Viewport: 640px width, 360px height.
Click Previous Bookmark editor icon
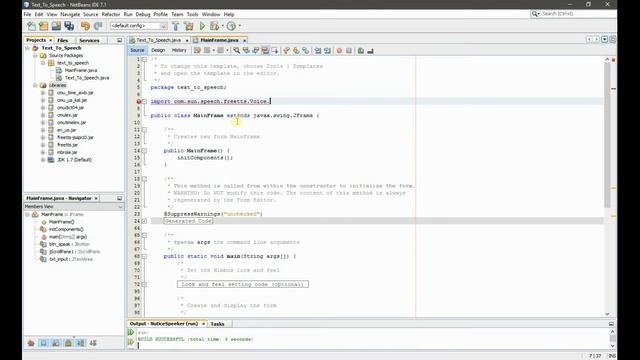(286, 51)
